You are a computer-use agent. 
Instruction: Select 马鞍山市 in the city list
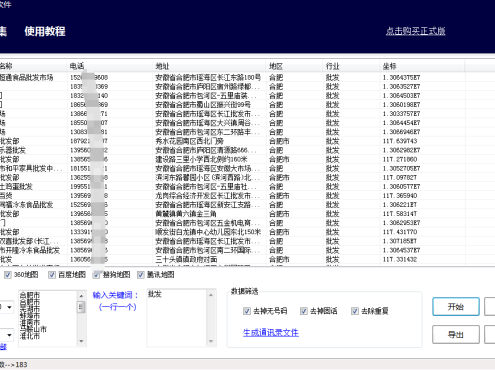click(x=33, y=329)
